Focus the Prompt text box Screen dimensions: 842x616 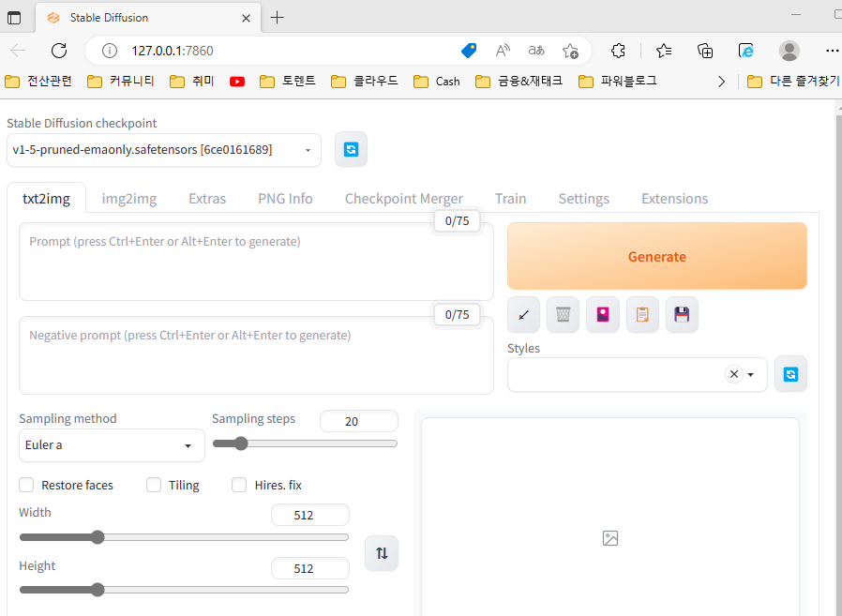(x=256, y=262)
